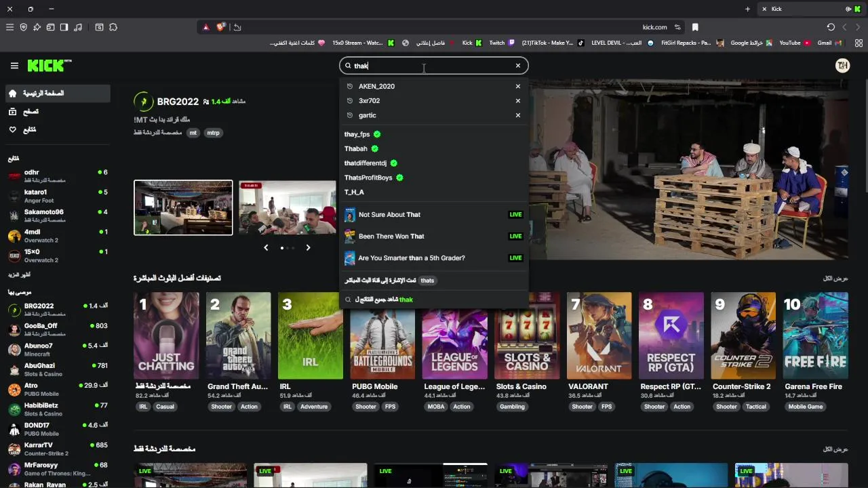Click the Gambling tag under Slots & Casino

pos(512,407)
